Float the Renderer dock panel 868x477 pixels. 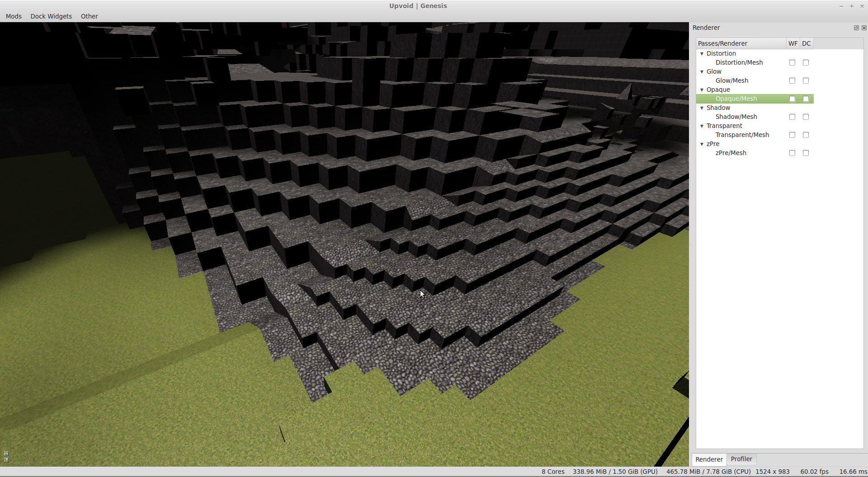856,28
